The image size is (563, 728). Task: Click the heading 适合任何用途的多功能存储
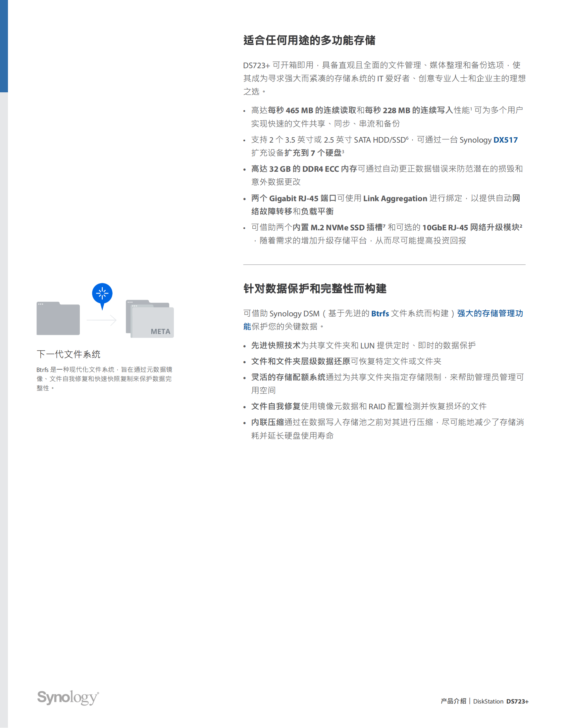309,40
